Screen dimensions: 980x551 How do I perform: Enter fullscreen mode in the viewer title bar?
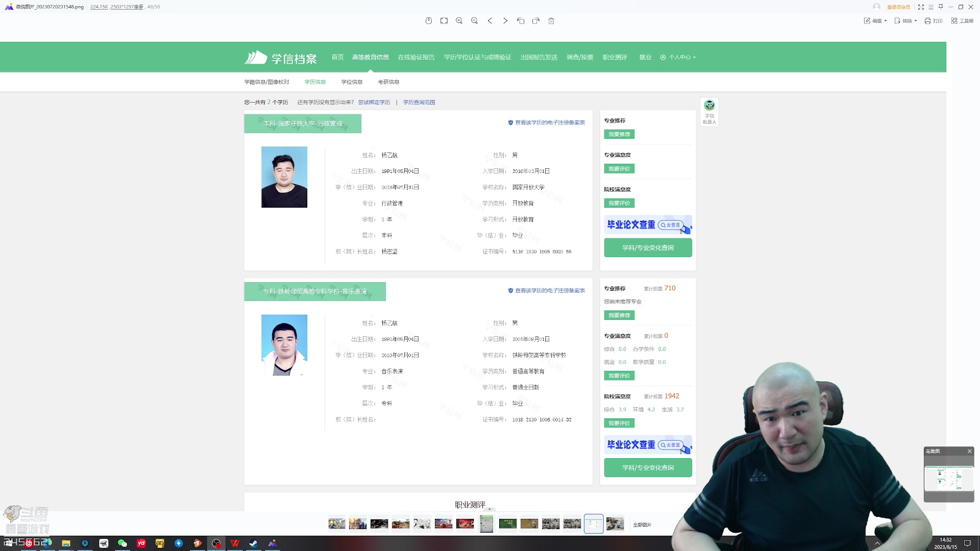(x=921, y=7)
